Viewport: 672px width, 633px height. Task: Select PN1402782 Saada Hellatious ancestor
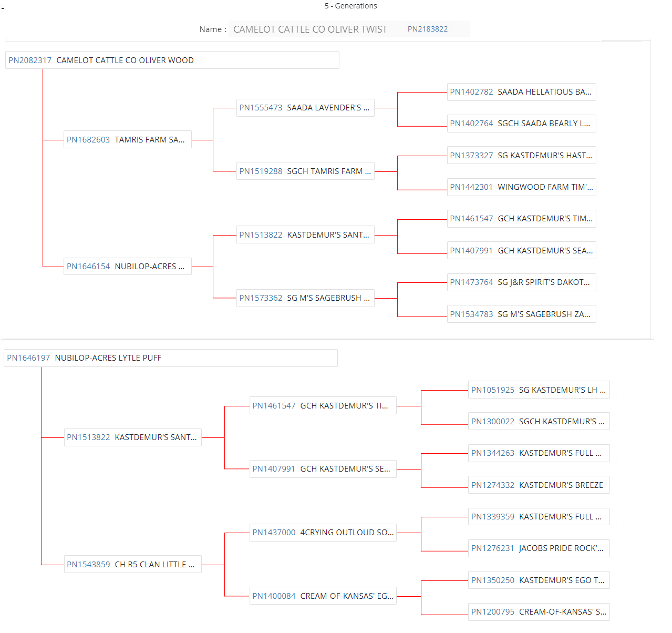point(471,92)
